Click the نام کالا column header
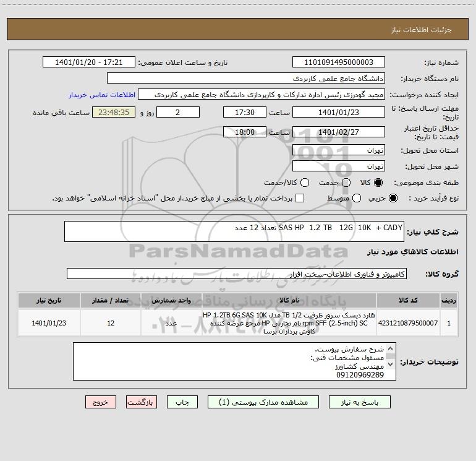 point(289,301)
